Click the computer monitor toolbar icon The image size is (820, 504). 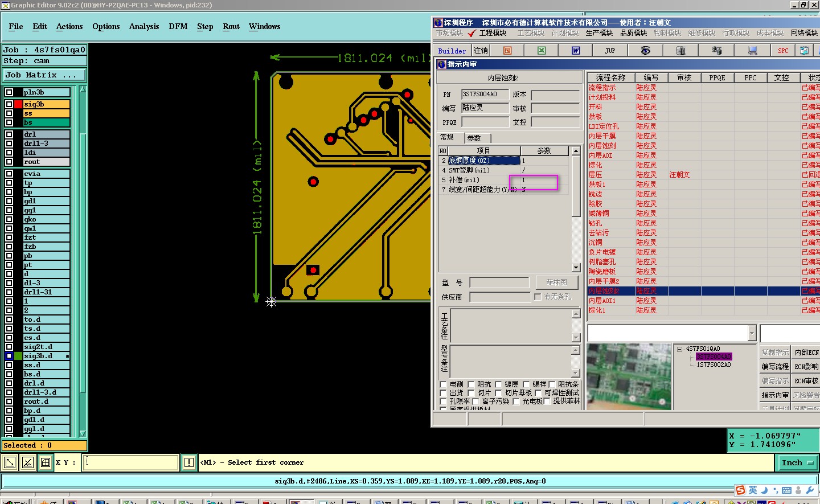tap(752, 51)
